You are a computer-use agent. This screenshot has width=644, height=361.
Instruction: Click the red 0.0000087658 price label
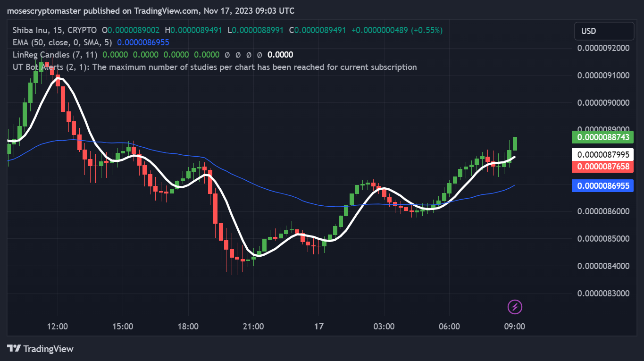point(603,166)
